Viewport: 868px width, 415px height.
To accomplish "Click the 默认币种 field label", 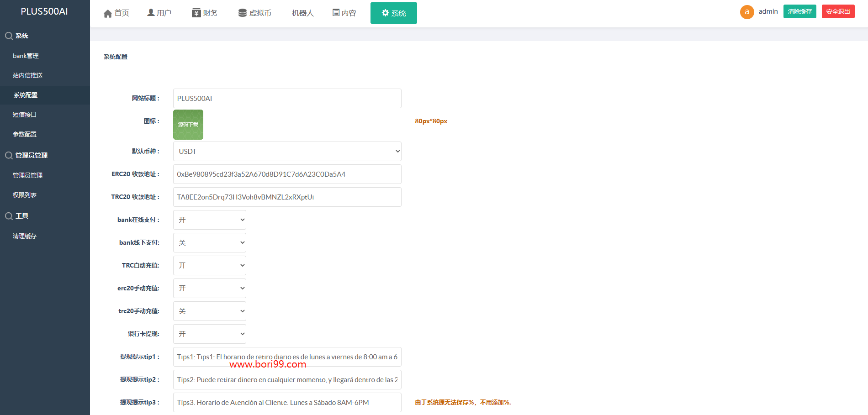I will click(x=146, y=151).
